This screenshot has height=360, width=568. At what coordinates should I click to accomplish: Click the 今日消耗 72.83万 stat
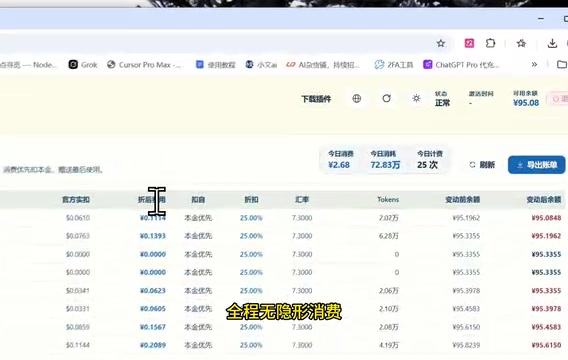[x=385, y=160]
